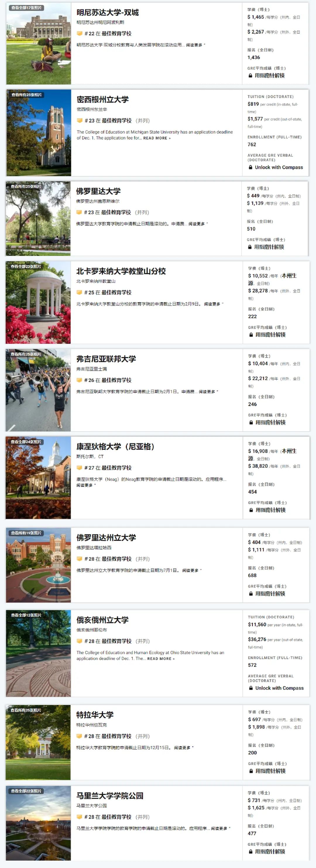Image resolution: width=316 pixels, height=868 pixels.
Task: Click Unlock with Compass for Ohio State
Action: (279, 688)
